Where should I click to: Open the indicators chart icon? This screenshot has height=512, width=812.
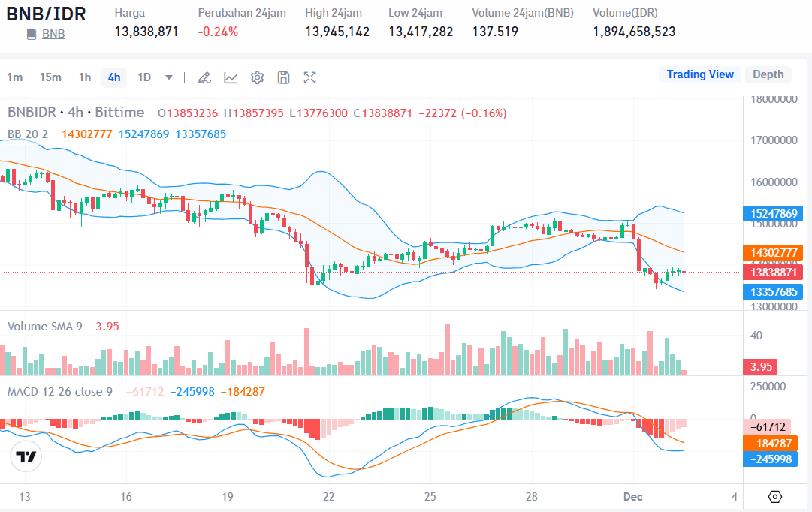(231, 77)
